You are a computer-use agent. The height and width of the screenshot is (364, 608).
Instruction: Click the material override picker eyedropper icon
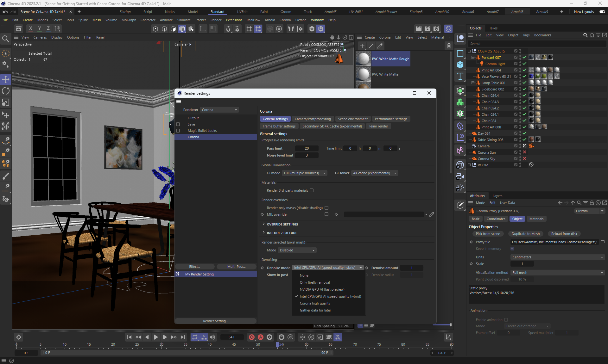[x=432, y=214]
